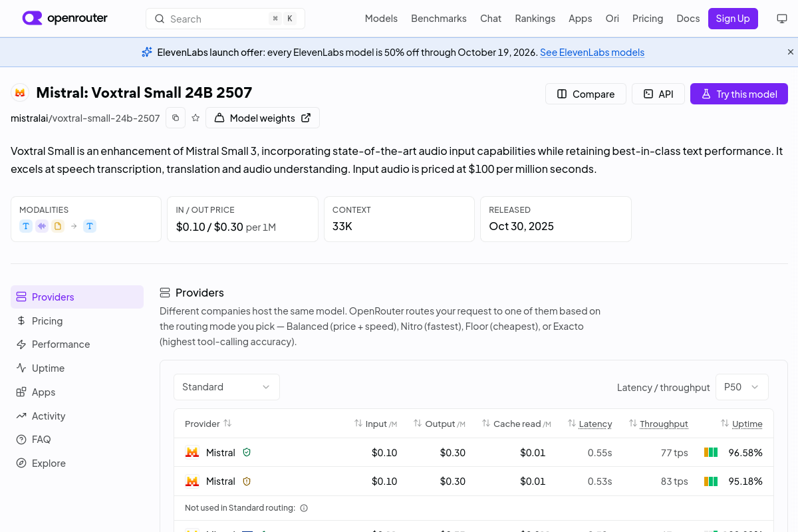Click the Sign Up button
This screenshot has width=798, height=532.
733,19
